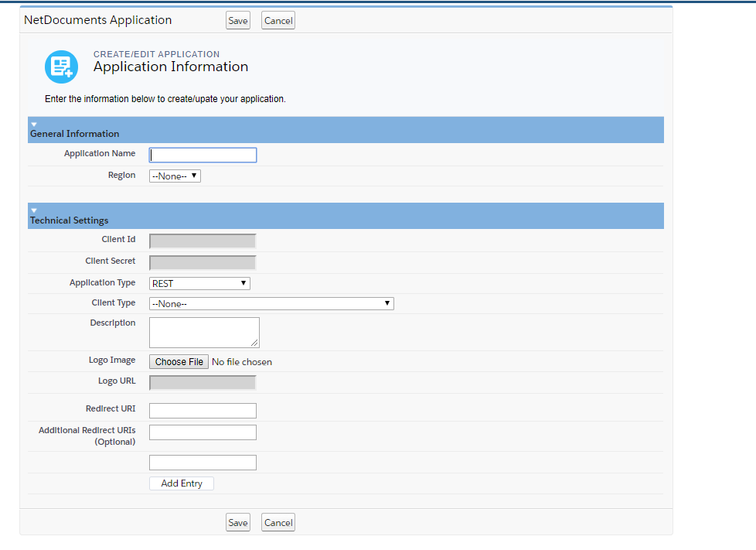Click the top Cancel button
756x550 pixels.
click(278, 21)
